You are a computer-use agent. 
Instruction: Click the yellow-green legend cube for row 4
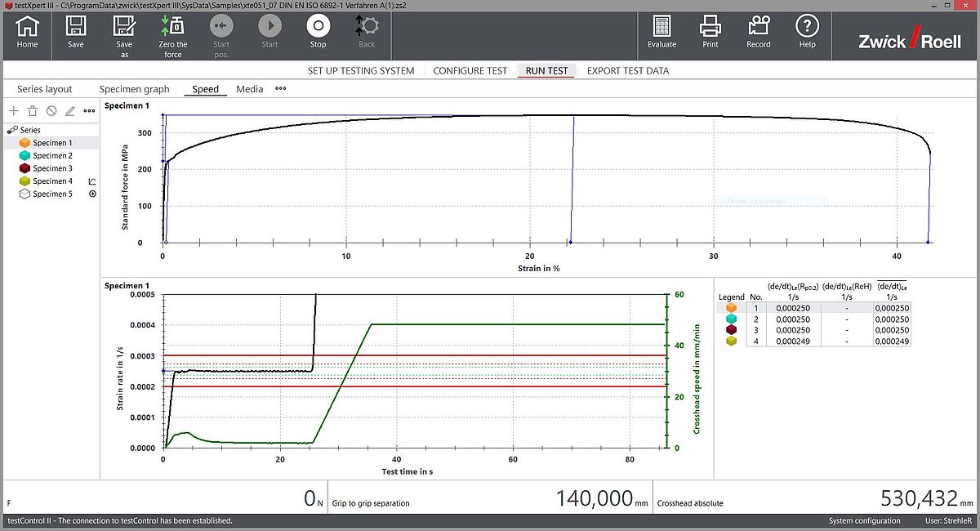[x=732, y=341]
